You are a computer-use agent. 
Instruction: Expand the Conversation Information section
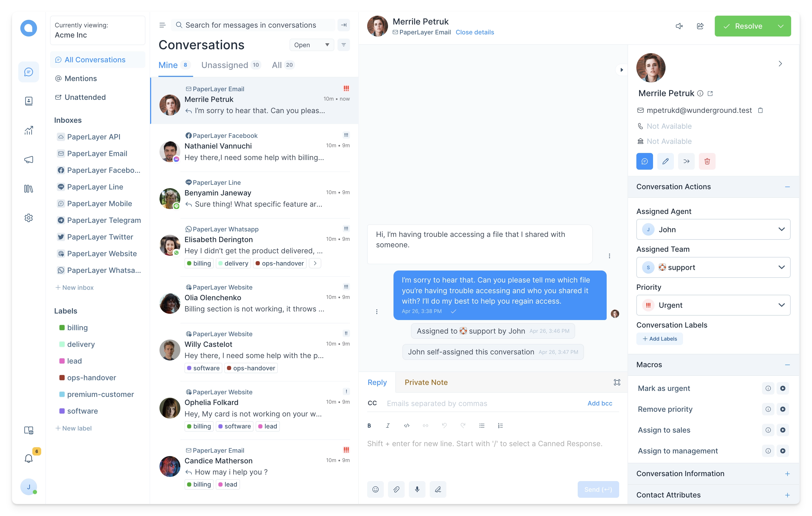pos(788,474)
